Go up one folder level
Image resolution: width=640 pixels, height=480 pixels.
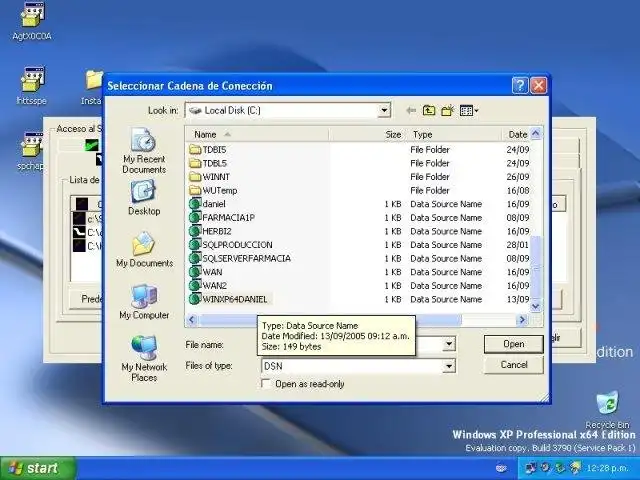pos(429,110)
